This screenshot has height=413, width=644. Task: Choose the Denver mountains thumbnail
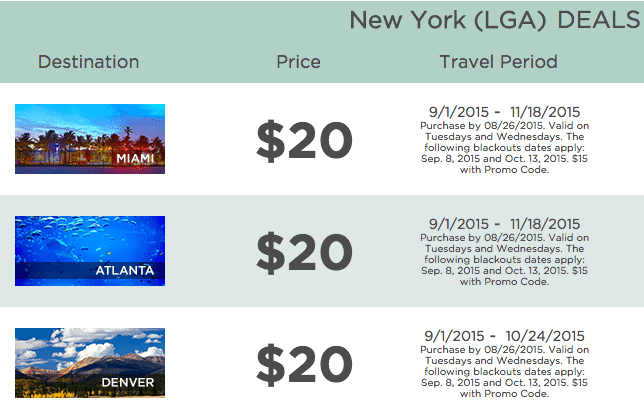coord(90,363)
